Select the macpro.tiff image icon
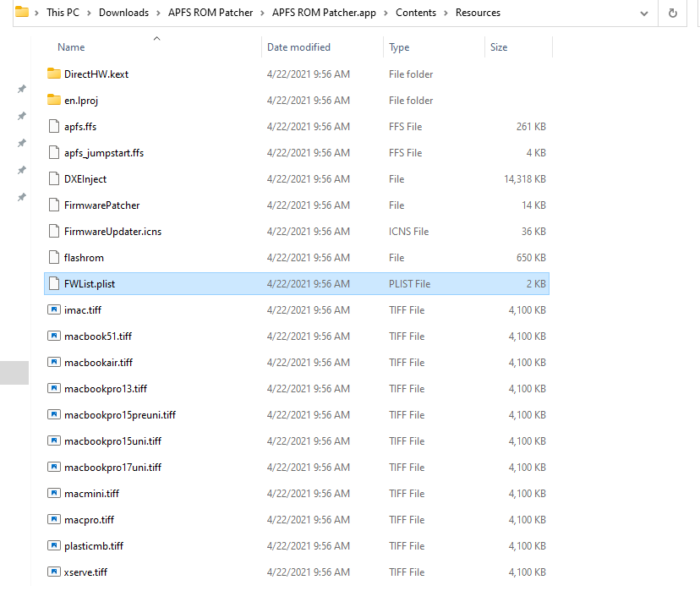Screen dimensions: 700x591 [53, 520]
